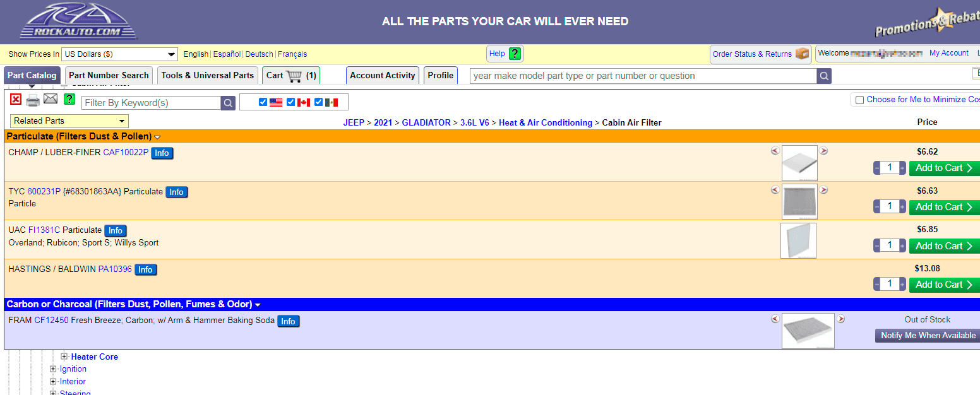The image size is (980, 395).
Task: Click the Filter By Keyword(s) field
Action: (x=151, y=103)
